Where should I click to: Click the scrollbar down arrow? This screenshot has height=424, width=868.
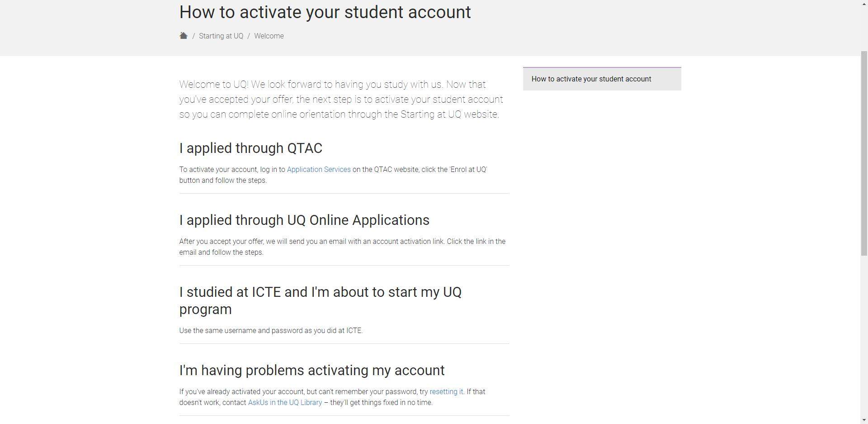pyautogui.click(x=863, y=420)
